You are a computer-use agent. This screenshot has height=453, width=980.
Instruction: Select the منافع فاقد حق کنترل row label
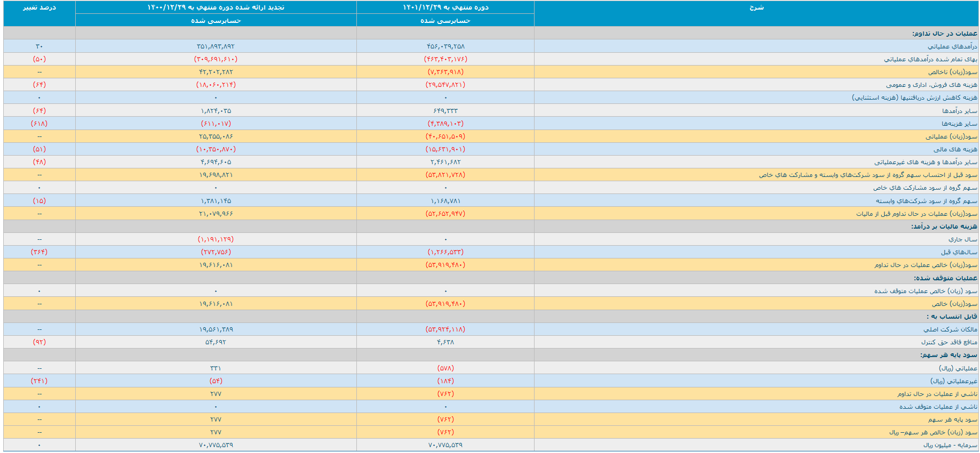(949, 342)
